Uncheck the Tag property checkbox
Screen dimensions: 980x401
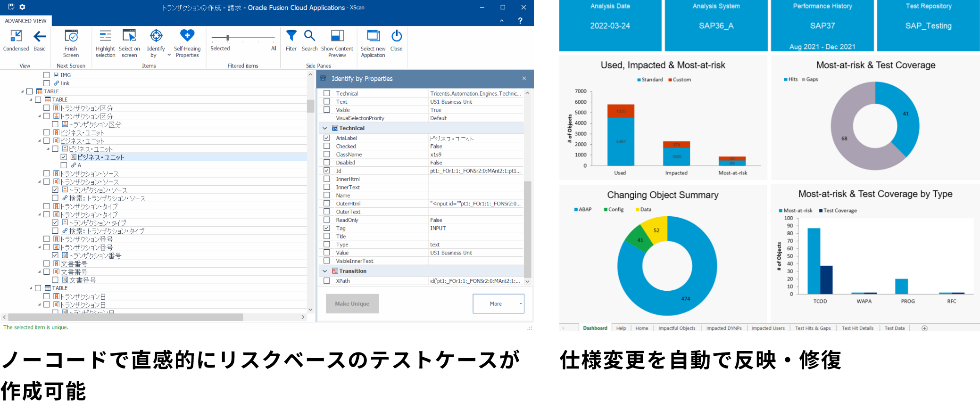point(326,228)
